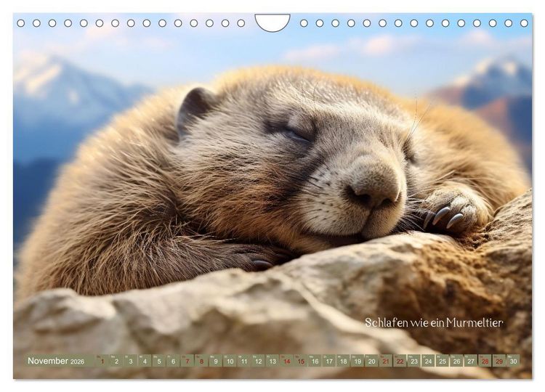545x392 pixels.
Task: Click the red day 14 cell
Action: click(287, 361)
